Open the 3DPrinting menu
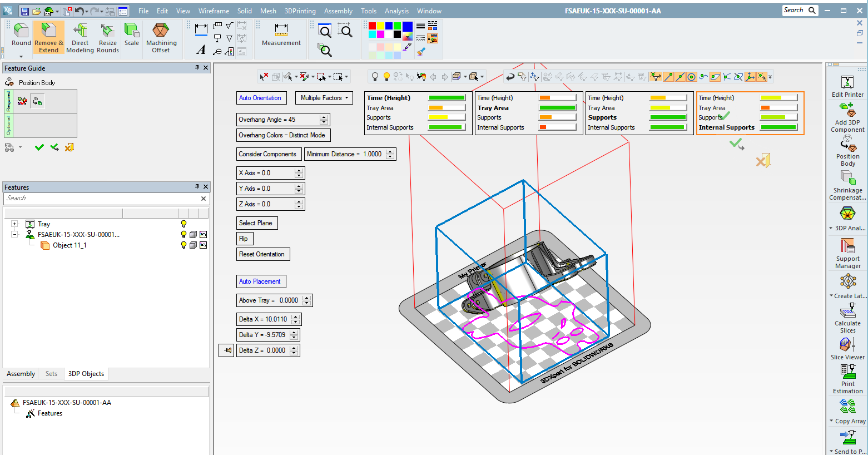868x455 pixels. [x=300, y=10]
